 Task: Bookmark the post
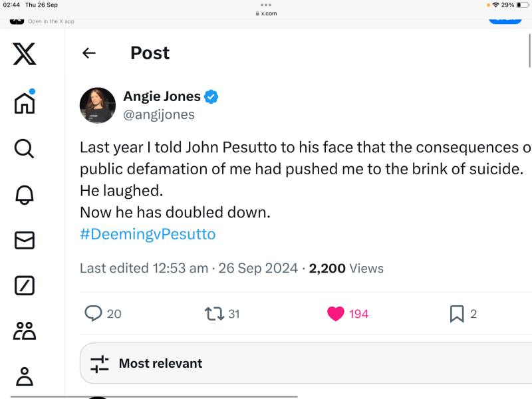tap(457, 313)
